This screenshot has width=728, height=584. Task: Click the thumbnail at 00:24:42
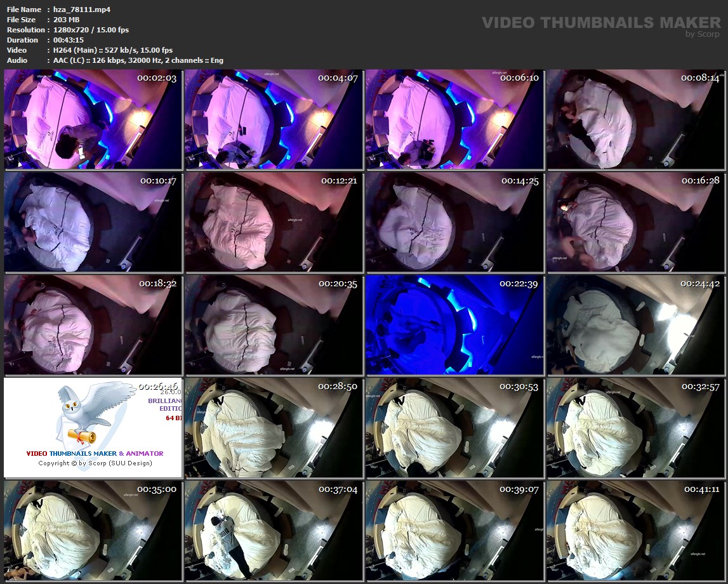click(x=635, y=325)
